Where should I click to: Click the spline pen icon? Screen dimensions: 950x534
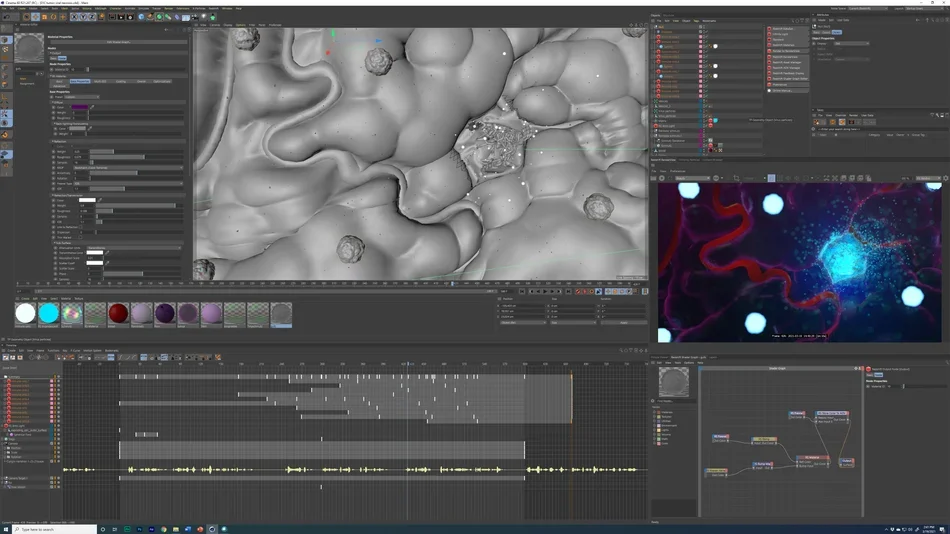(150, 17)
